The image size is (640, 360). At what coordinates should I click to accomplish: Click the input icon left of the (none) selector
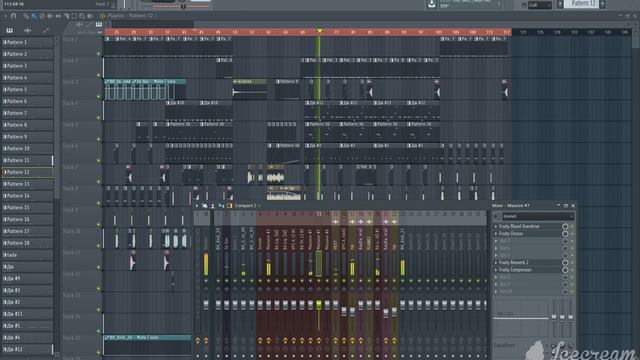click(497, 216)
